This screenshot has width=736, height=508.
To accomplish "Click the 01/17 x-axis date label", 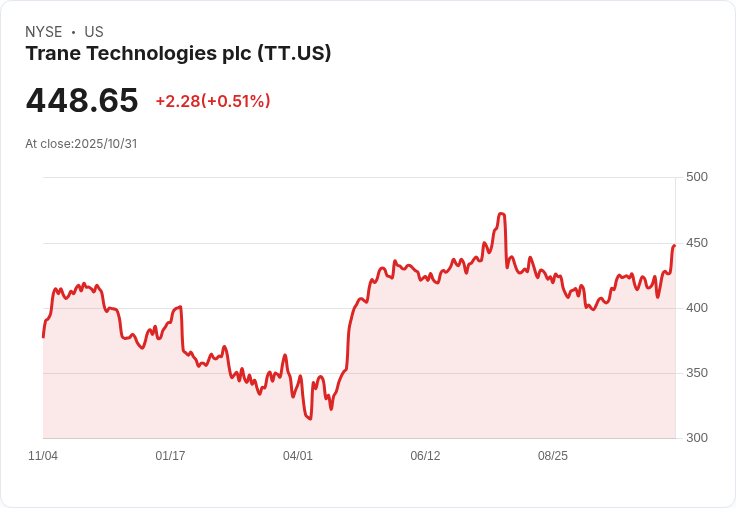I will click(x=170, y=456).
